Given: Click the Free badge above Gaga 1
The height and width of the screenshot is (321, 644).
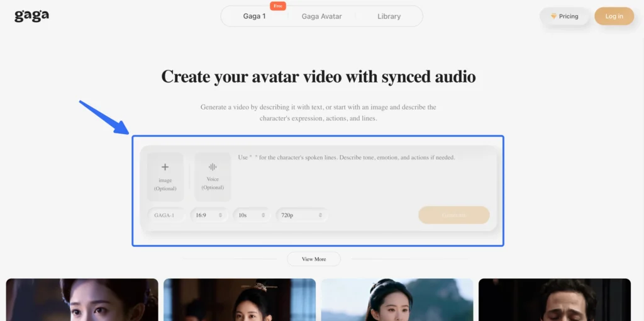Looking at the screenshot, I should [277, 6].
